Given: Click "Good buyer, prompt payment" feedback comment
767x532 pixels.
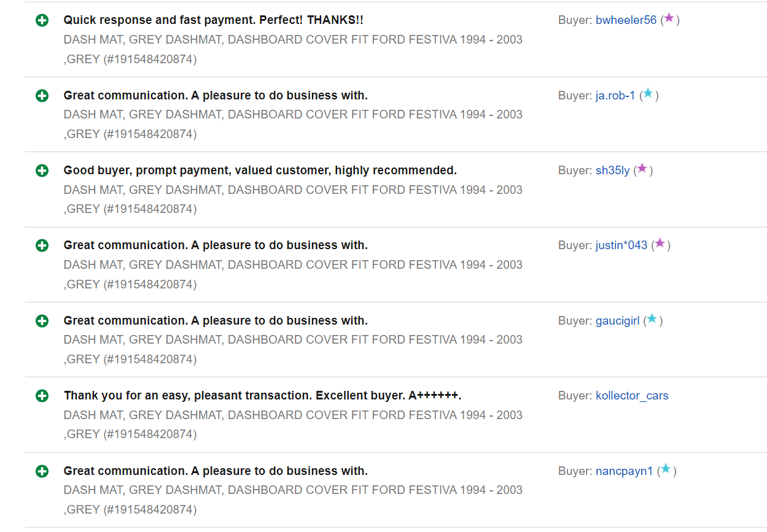Looking at the screenshot, I should [260, 171].
